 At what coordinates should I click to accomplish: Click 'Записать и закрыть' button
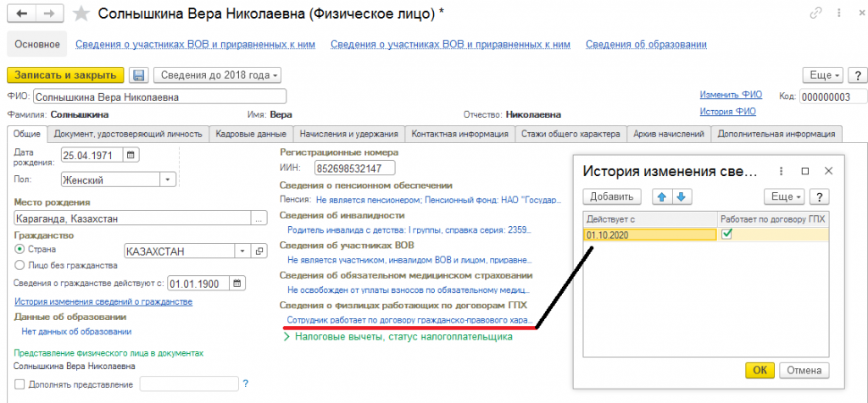(x=66, y=75)
